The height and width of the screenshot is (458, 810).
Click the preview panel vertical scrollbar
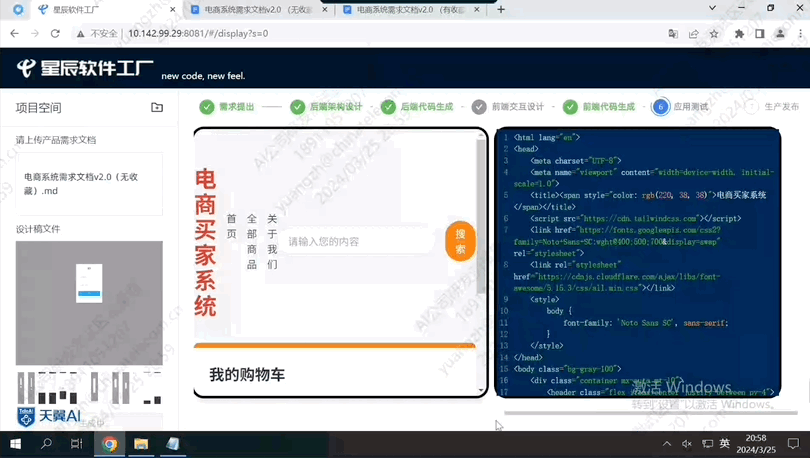pos(481,217)
